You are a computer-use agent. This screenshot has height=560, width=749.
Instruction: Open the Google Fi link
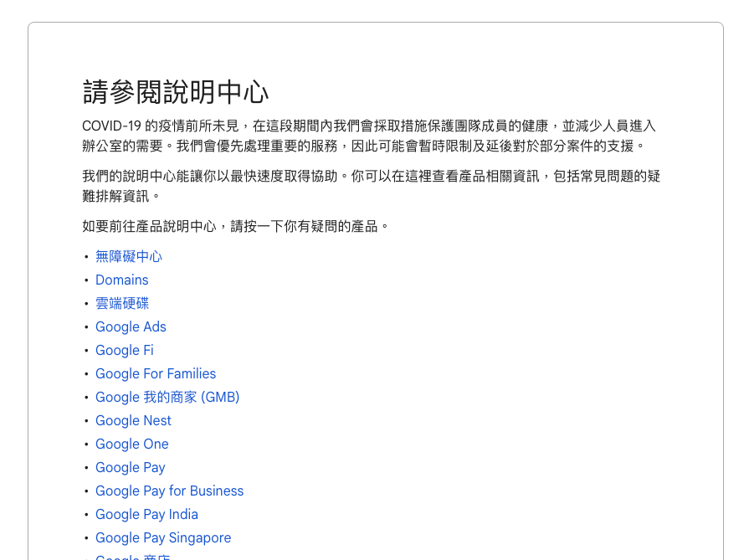click(x=124, y=350)
